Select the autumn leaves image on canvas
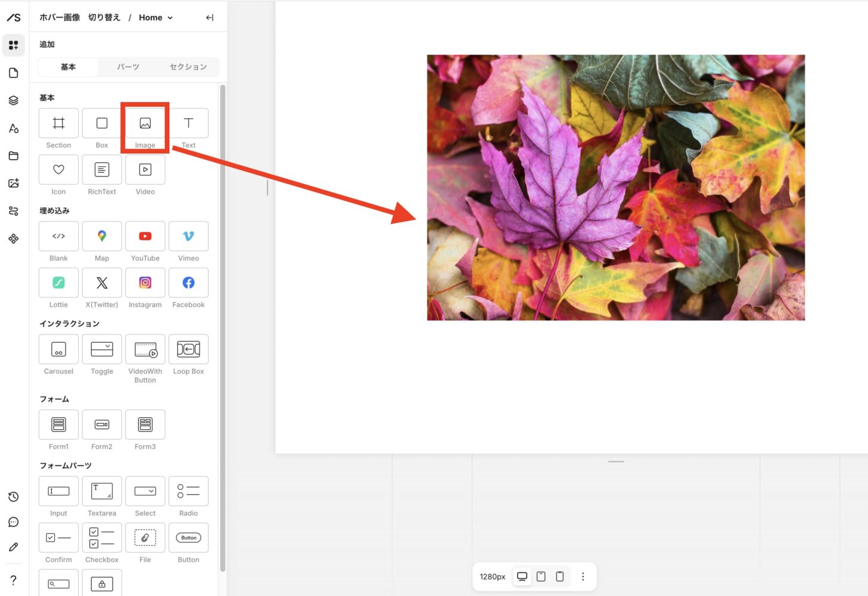868x596 pixels. click(615, 188)
